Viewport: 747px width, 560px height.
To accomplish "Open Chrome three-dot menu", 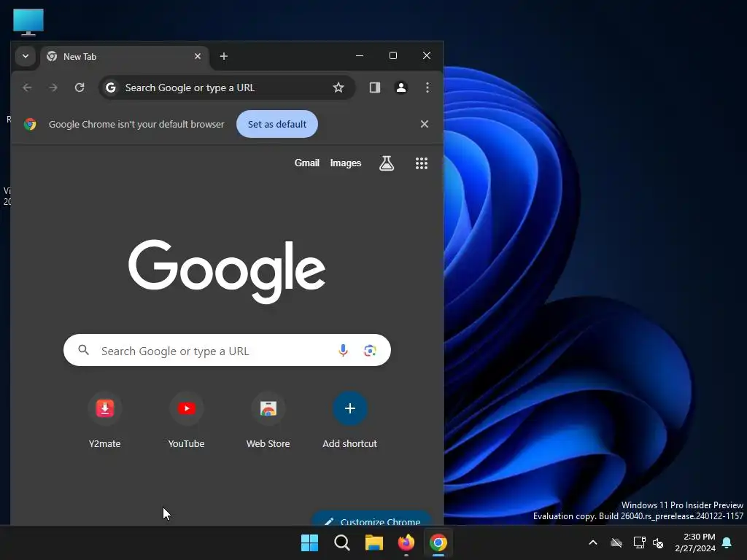I will tap(427, 87).
